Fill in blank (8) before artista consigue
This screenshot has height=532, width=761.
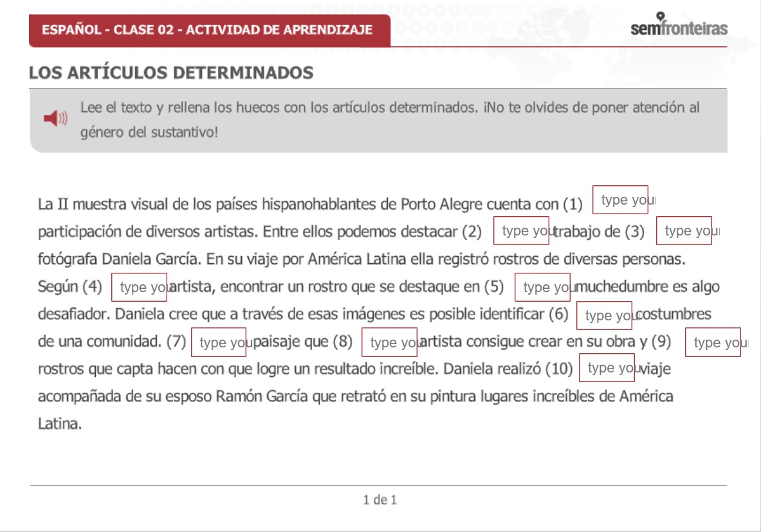click(389, 342)
